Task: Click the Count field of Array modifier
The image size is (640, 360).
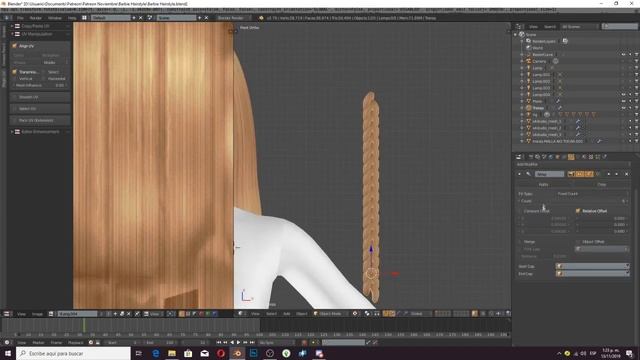Action: (x=573, y=201)
